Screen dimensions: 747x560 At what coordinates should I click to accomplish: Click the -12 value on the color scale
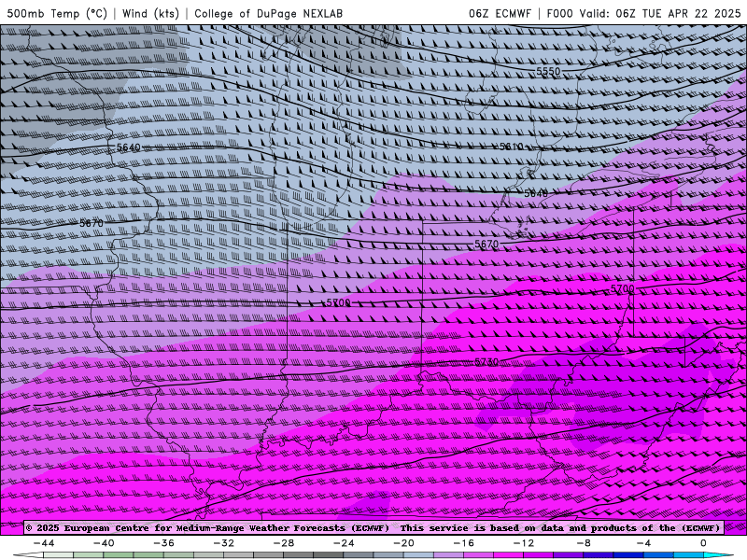coord(524,543)
